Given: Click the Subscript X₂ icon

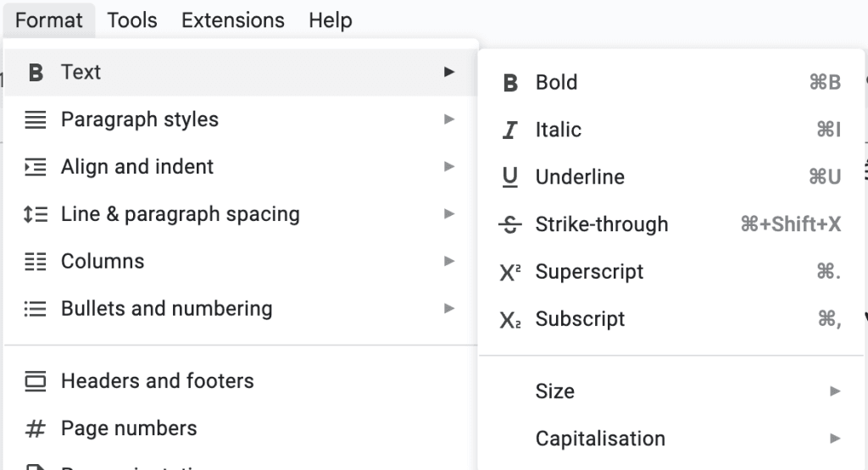Looking at the screenshot, I should 510,319.
